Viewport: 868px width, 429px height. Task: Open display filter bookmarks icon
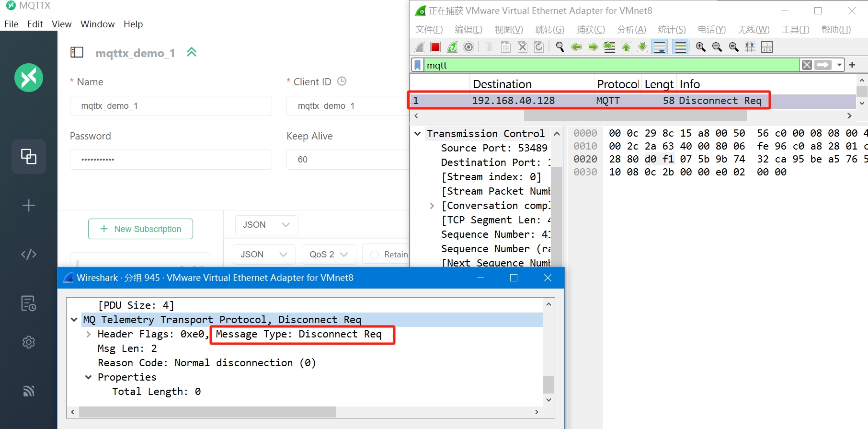click(417, 65)
